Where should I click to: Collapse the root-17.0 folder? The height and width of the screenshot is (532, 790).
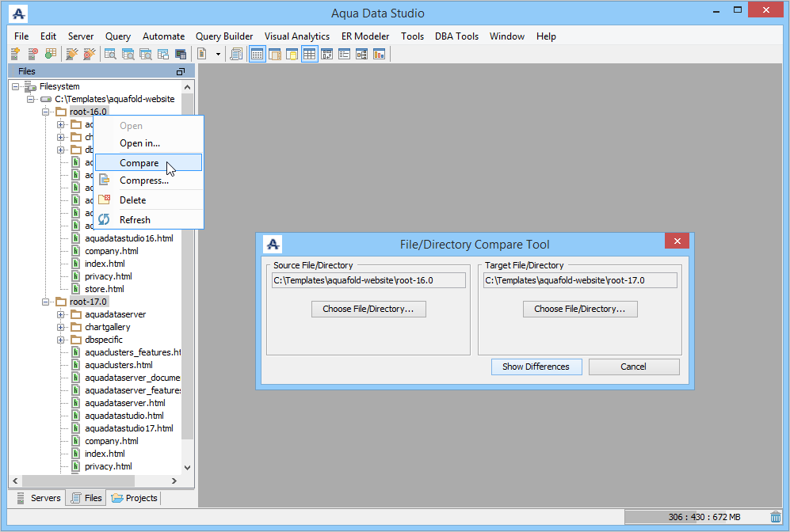(45, 302)
